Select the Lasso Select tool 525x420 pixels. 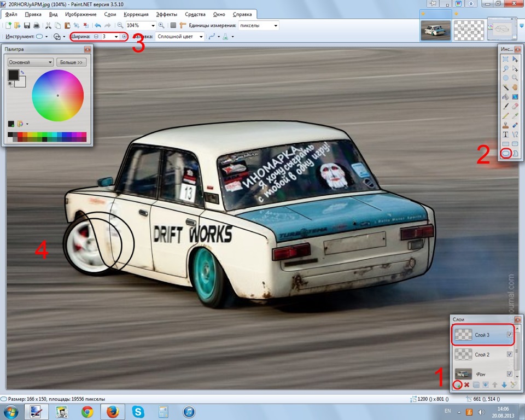point(505,69)
